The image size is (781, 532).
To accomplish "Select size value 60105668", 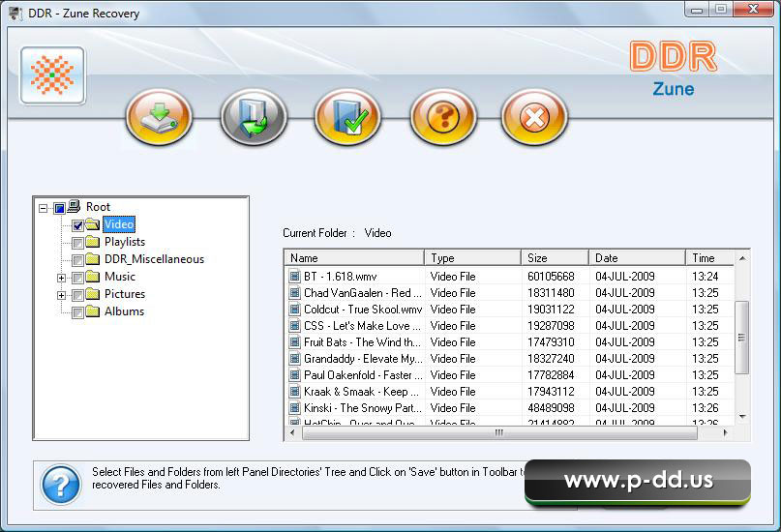I will point(551,277).
